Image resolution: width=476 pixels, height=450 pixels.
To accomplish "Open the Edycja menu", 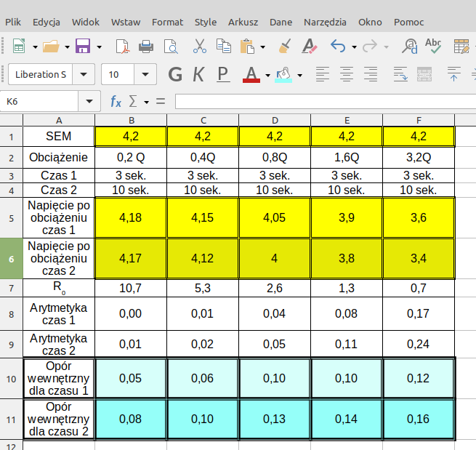I will pyautogui.click(x=47, y=22).
